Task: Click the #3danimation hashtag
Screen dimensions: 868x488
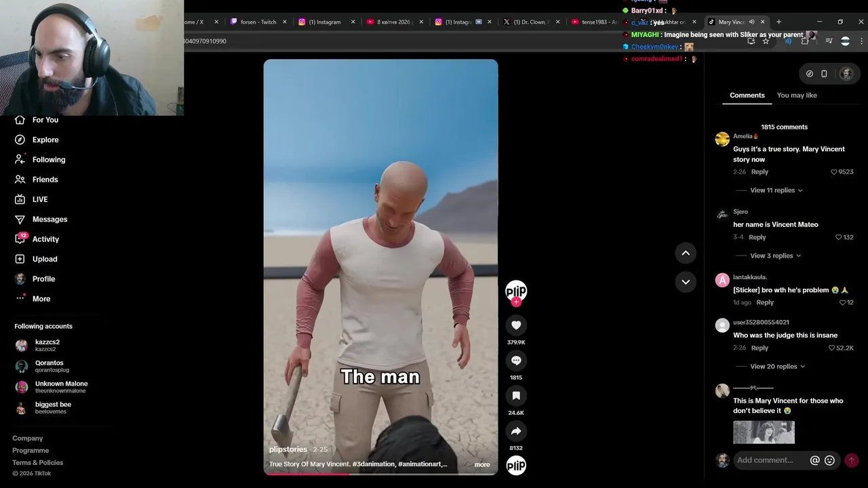Action: pos(374,464)
